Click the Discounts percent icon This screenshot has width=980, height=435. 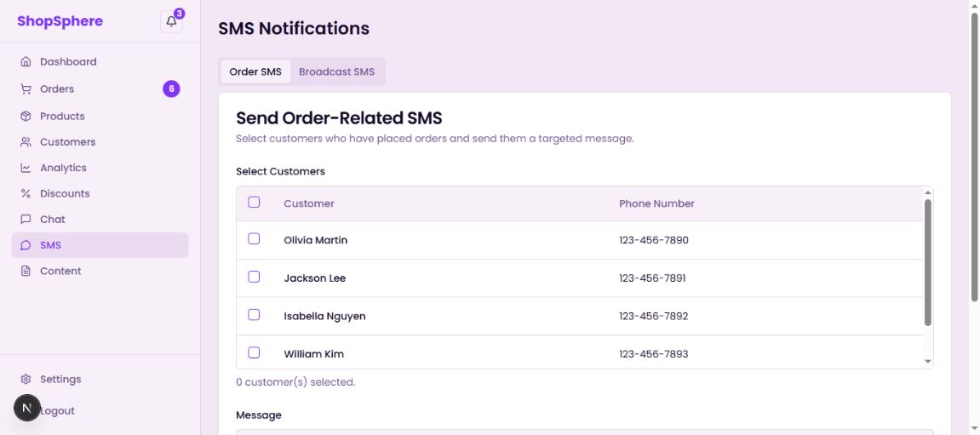(x=26, y=194)
